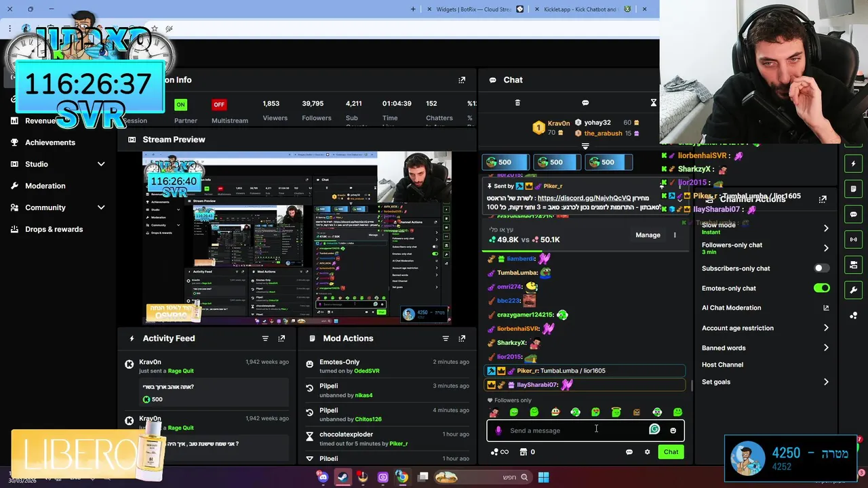The image size is (868, 488).
Task: Disable the Emotes-only chat toggle
Action: [822, 288]
